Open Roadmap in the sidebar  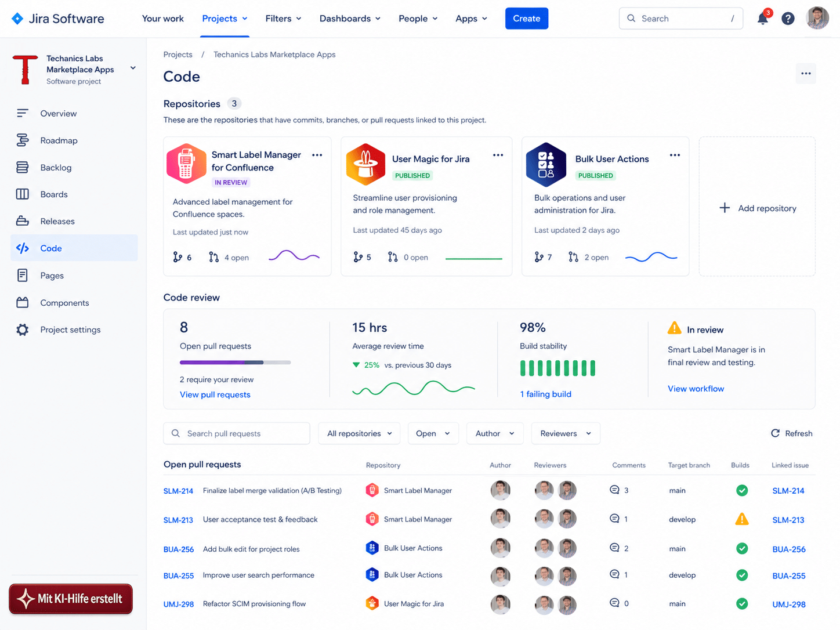pos(74,140)
